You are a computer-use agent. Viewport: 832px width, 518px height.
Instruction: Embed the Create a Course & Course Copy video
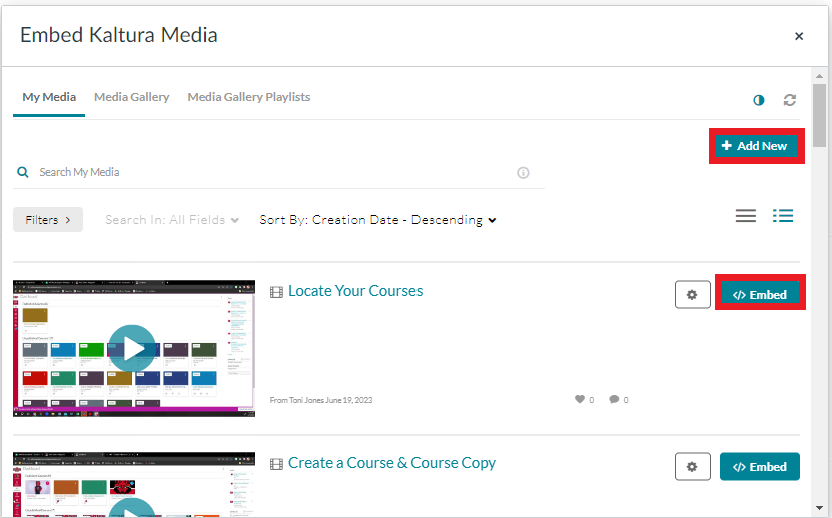tap(760, 467)
